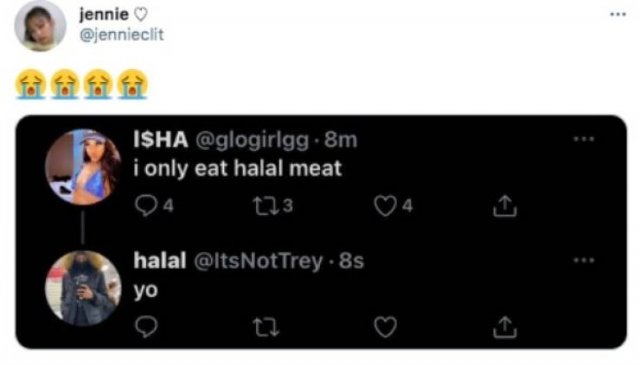Open the @jennieclit profile handle
The height and width of the screenshot is (365, 640).
(122, 35)
